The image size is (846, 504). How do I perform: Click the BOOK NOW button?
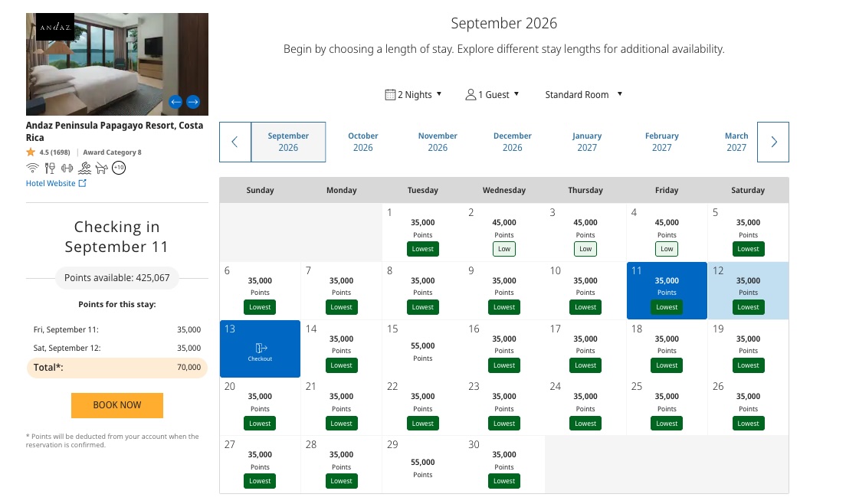117,405
